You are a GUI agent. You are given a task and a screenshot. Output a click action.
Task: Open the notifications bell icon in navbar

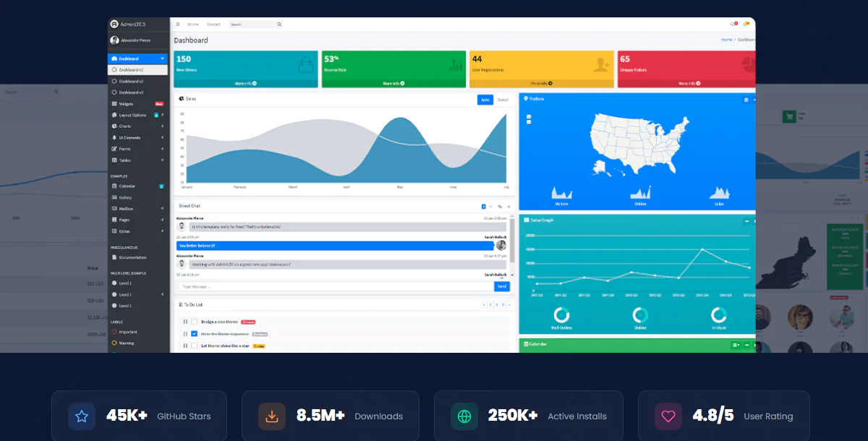tap(746, 24)
